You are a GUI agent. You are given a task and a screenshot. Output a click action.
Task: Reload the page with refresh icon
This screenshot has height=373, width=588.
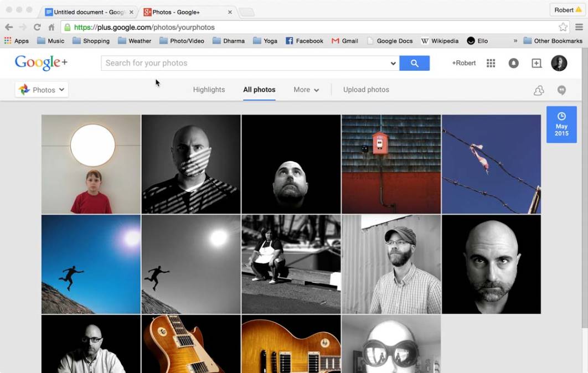pos(37,27)
